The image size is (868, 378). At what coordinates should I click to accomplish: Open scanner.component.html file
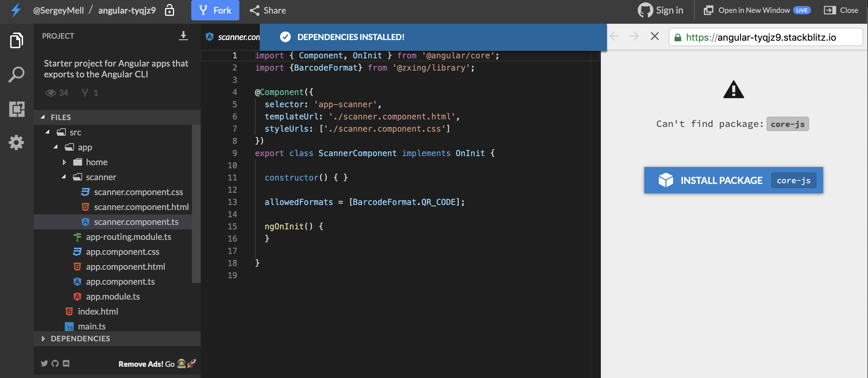coord(141,207)
